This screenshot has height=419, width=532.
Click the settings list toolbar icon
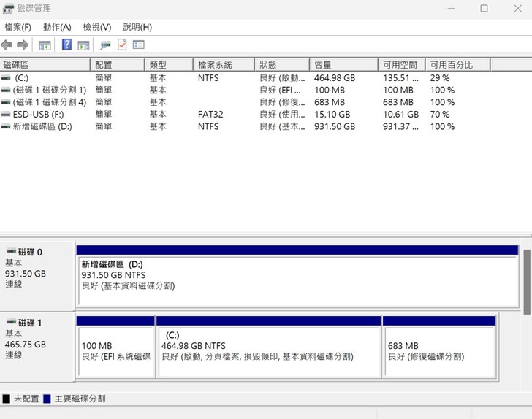[139, 45]
